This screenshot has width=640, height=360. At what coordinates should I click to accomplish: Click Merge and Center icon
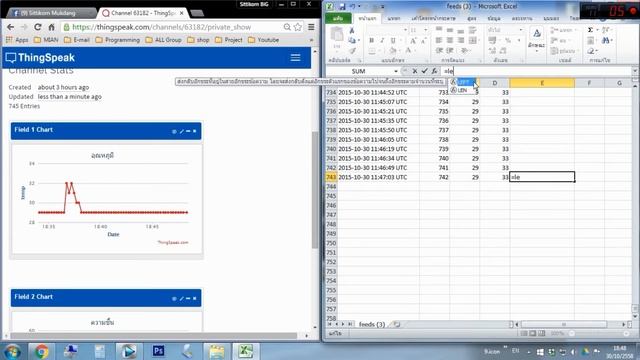[x=473, y=40]
